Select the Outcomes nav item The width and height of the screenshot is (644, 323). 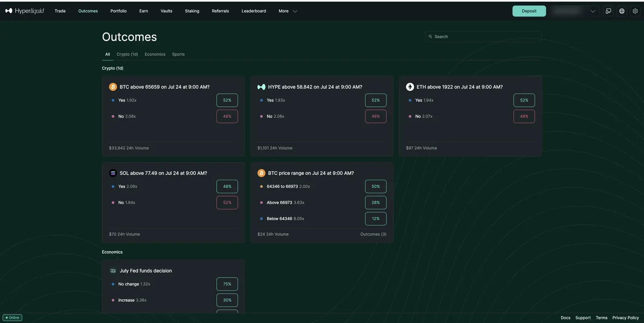pos(88,11)
